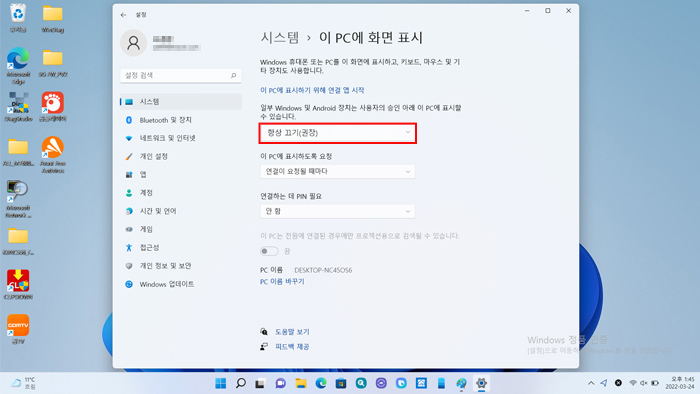Click the '피드백 제공' feedback link
The width and height of the screenshot is (700, 394).
[292, 347]
